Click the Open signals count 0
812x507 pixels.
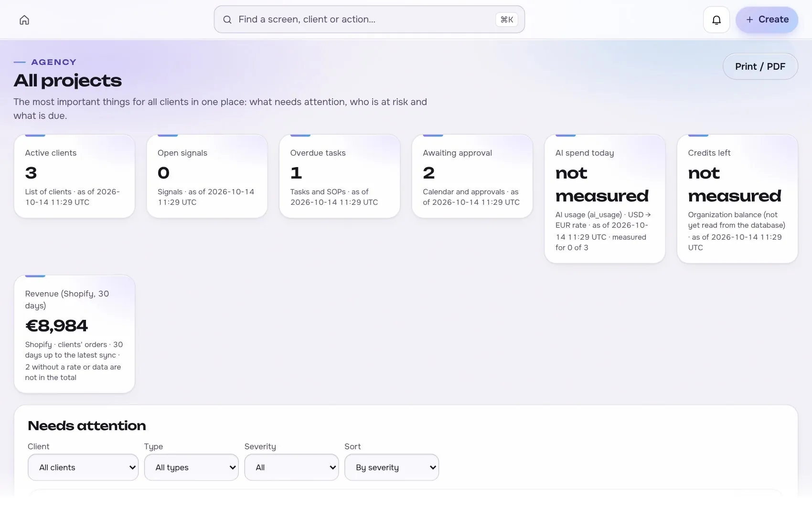(x=163, y=173)
